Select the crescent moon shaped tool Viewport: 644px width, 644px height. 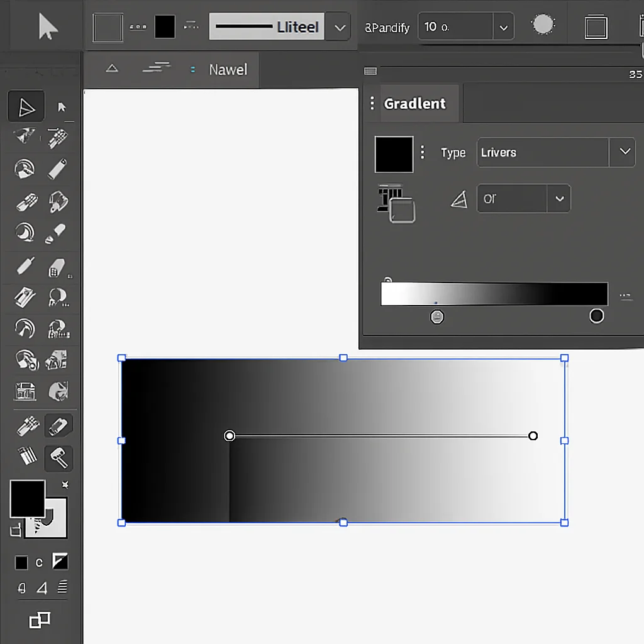[x=25, y=233]
